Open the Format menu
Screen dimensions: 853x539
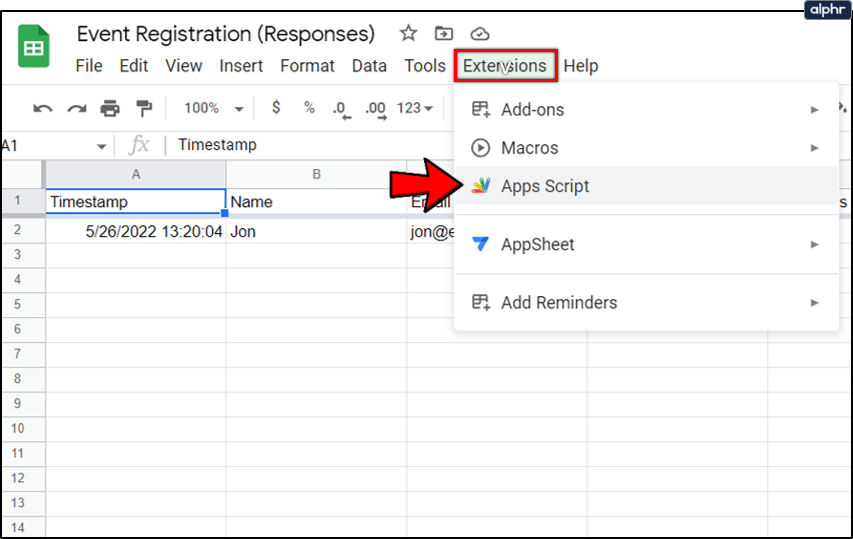[x=307, y=66]
